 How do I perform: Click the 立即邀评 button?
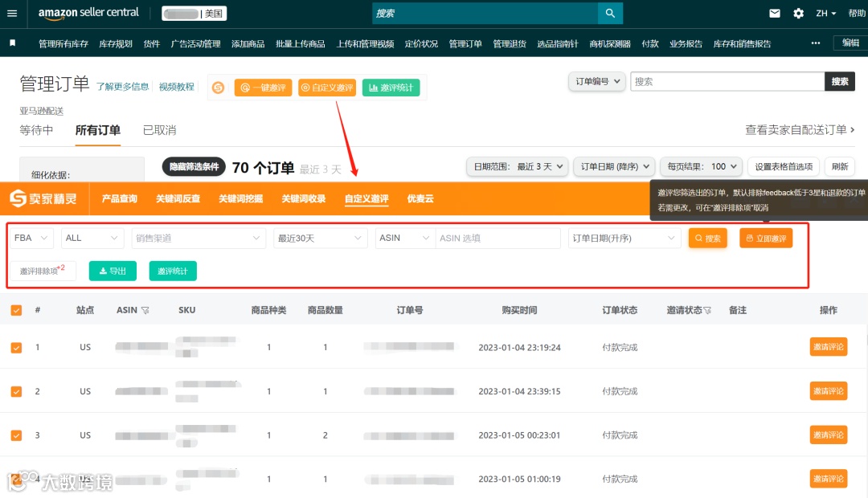point(766,238)
